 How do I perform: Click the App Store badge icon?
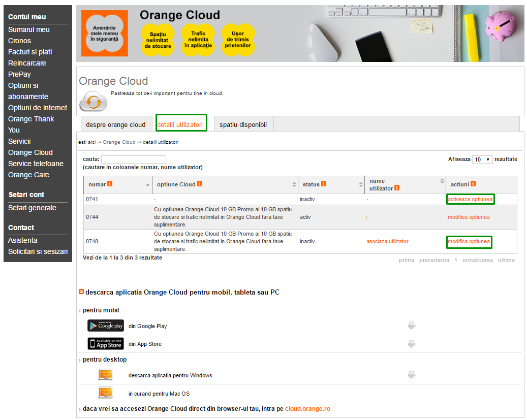(106, 344)
